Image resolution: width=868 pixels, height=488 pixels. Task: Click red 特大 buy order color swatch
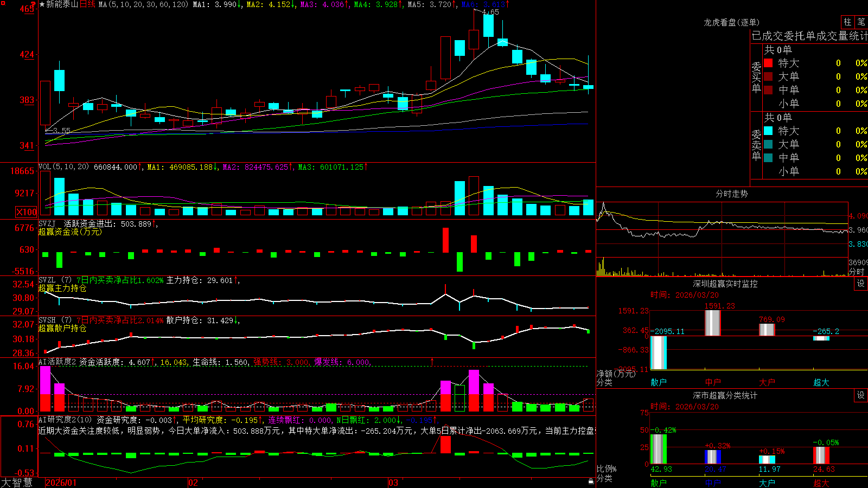pos(768,63)
